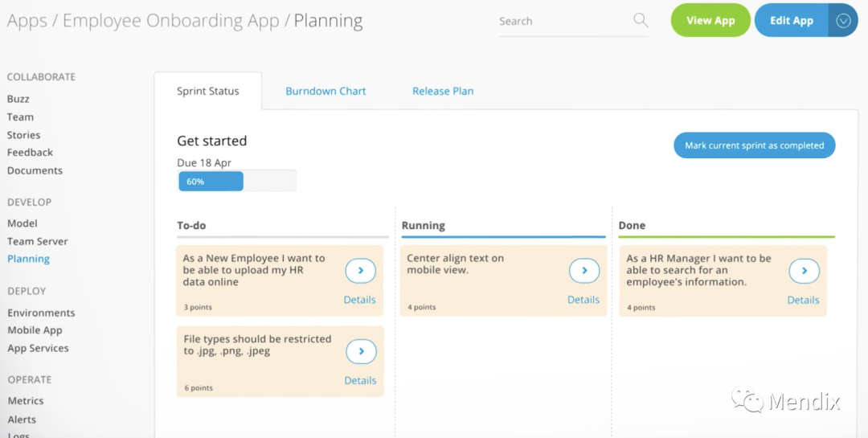Image resolution: width=868 pixels, height=438 pixels.
Task: Click arrow icon on HR Manager search card
Action: coord(804,271)
